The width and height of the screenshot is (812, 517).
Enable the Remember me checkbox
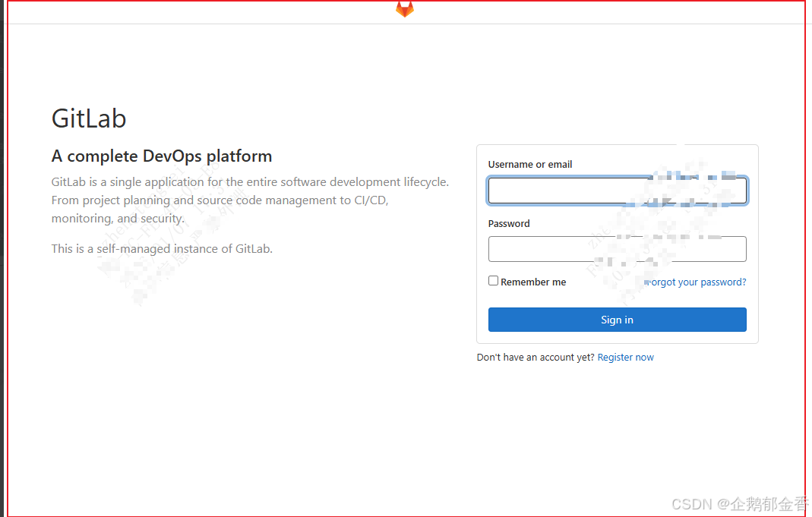coord(493,280)
